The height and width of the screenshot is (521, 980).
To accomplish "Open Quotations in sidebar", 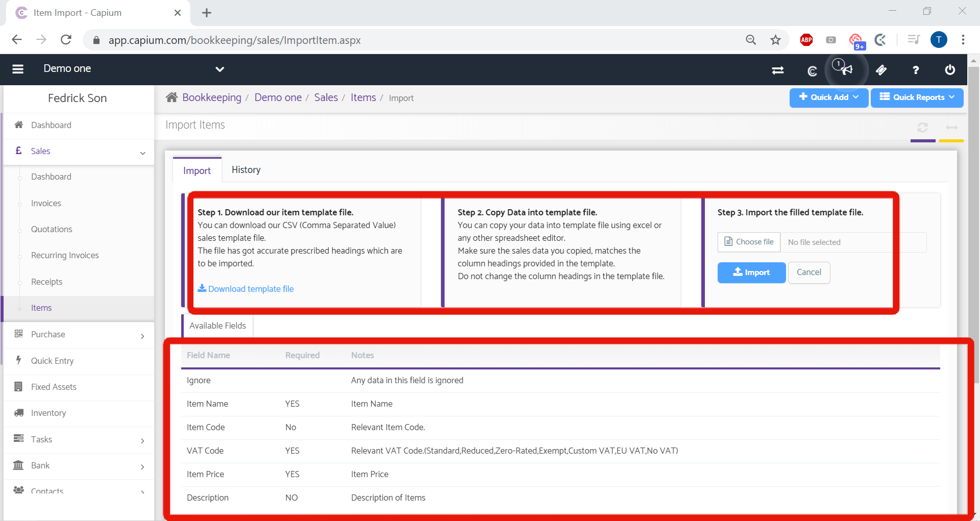I will [52, 229].
